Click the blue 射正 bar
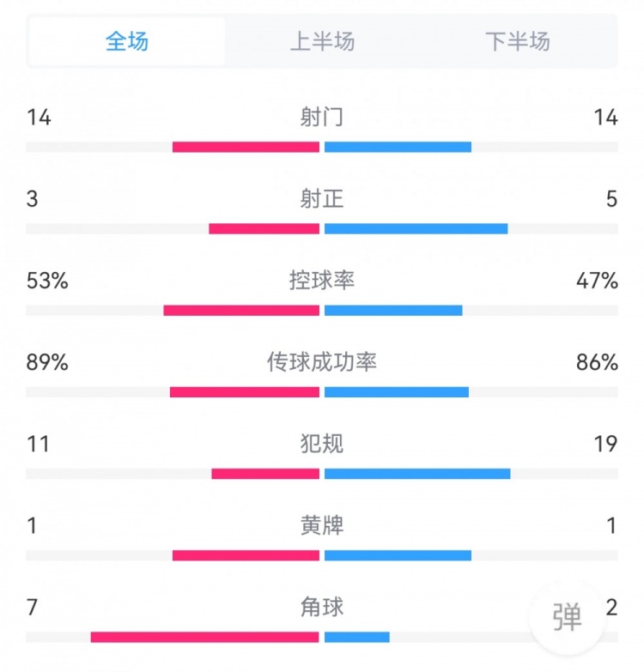 pyautogui.click(x=416, y=229)
